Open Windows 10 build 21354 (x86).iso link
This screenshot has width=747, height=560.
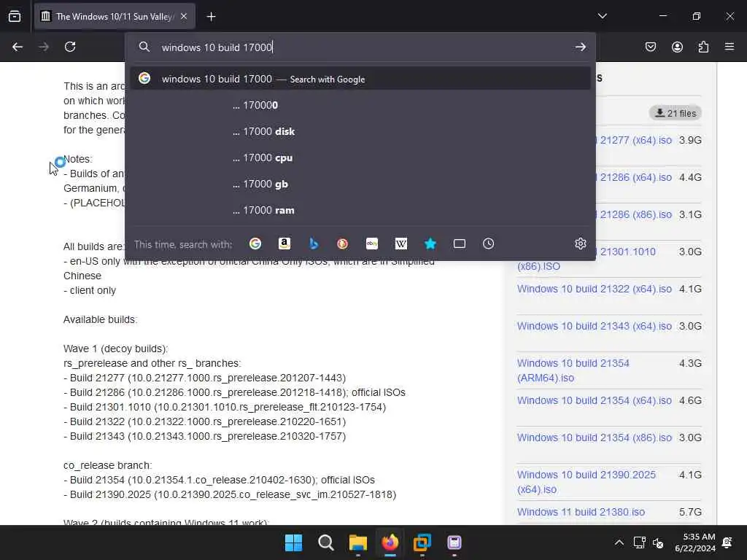(594, 437)
